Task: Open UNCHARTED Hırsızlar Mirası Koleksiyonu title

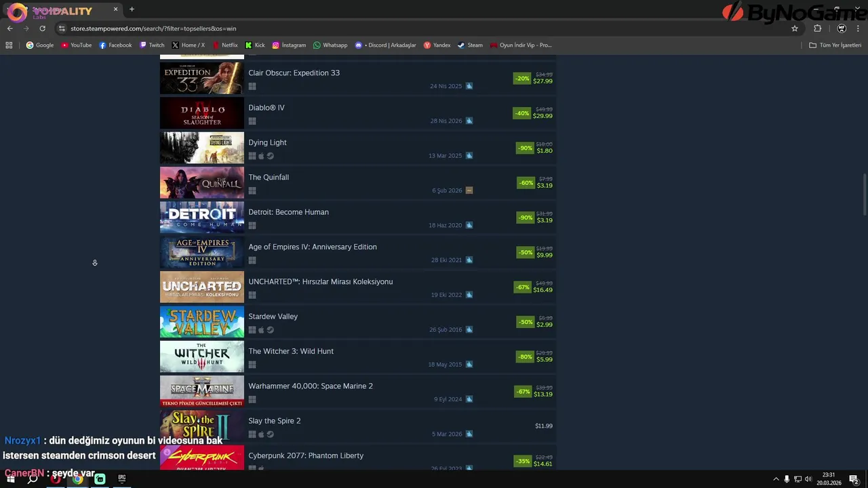Action: (321, 281)
